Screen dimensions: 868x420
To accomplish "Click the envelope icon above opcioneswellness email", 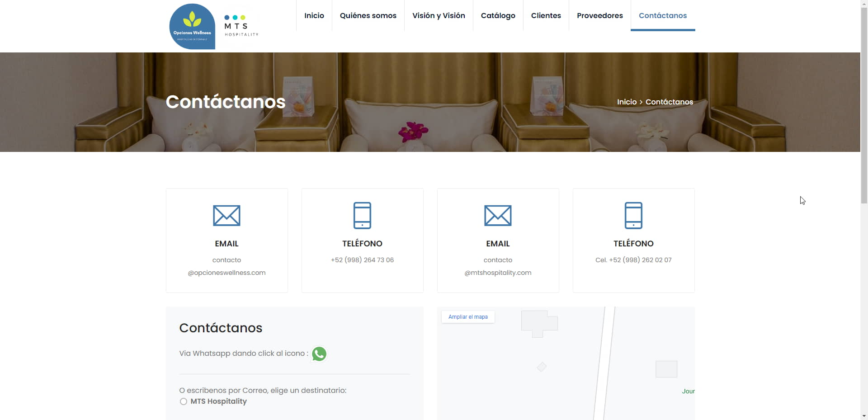I will tap(226, 216).
